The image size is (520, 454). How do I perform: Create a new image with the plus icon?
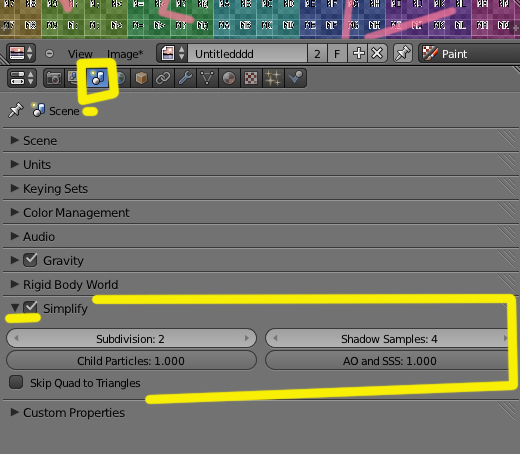point(358,53)
